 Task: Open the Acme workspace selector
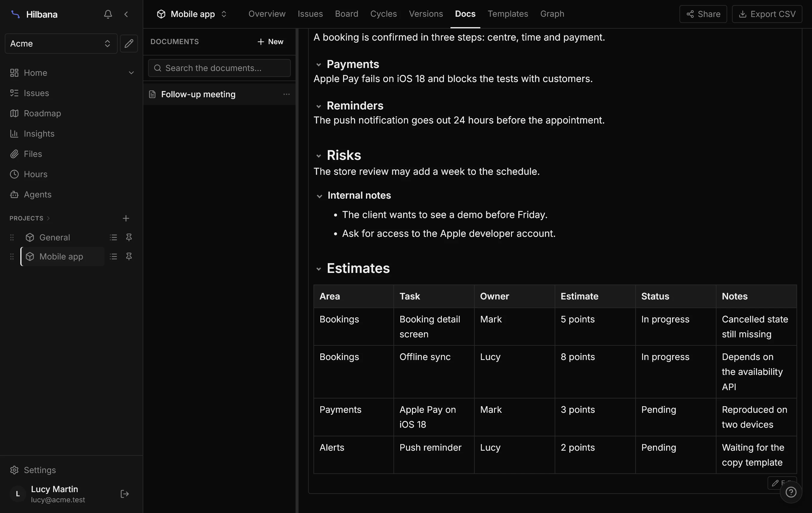pos(61,44)
